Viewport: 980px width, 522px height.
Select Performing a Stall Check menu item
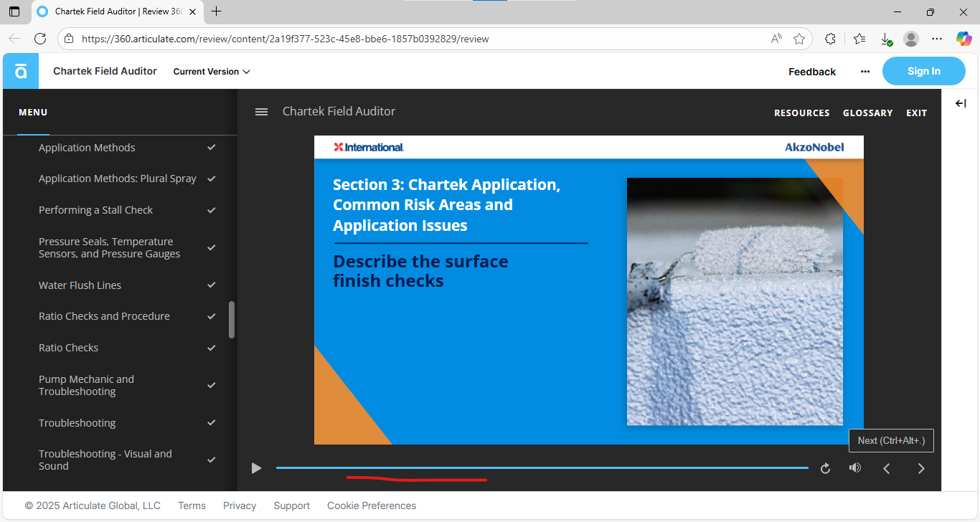tap(95, 210)
